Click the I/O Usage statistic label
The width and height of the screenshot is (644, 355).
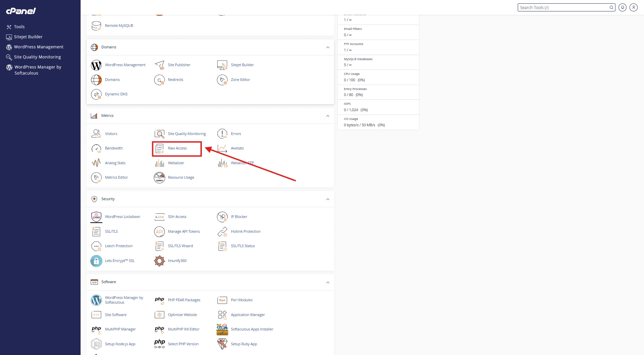click(x=351, y=119)
